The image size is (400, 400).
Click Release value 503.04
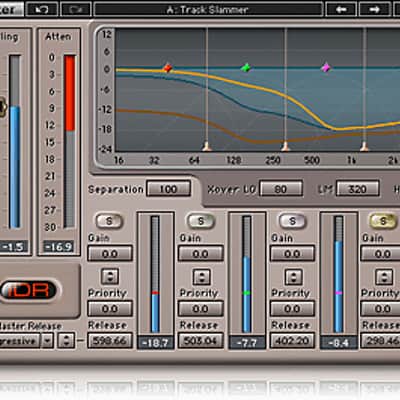pyautogui.click(x=200, y=341)
